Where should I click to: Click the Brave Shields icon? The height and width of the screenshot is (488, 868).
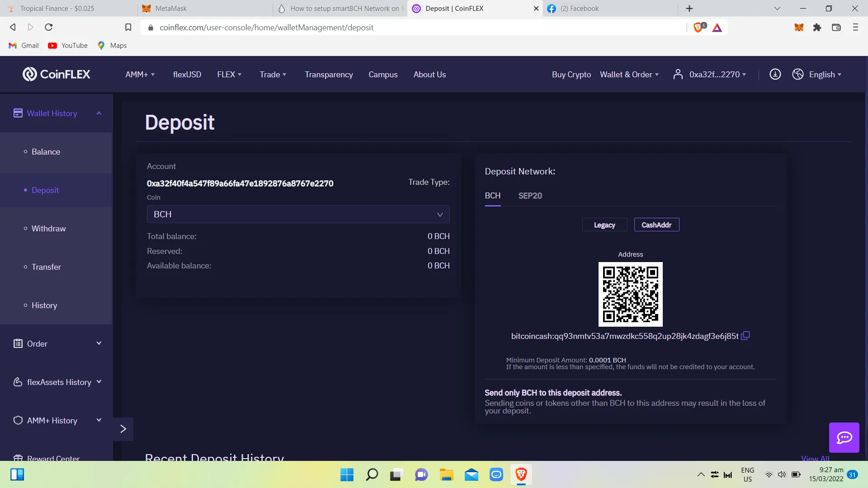[699, 28]
